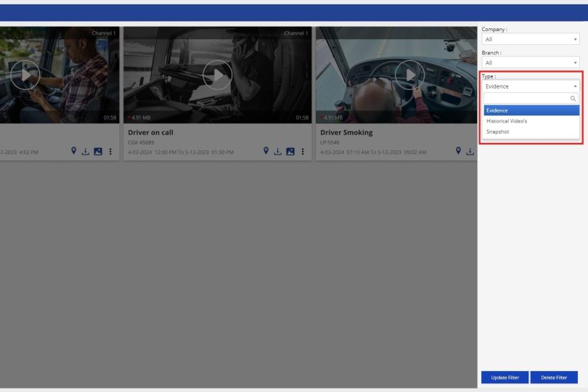This screenshot has width=588, height=392.
Task: Show location pin for Driver Smoking video
Action: click(459, 151)
